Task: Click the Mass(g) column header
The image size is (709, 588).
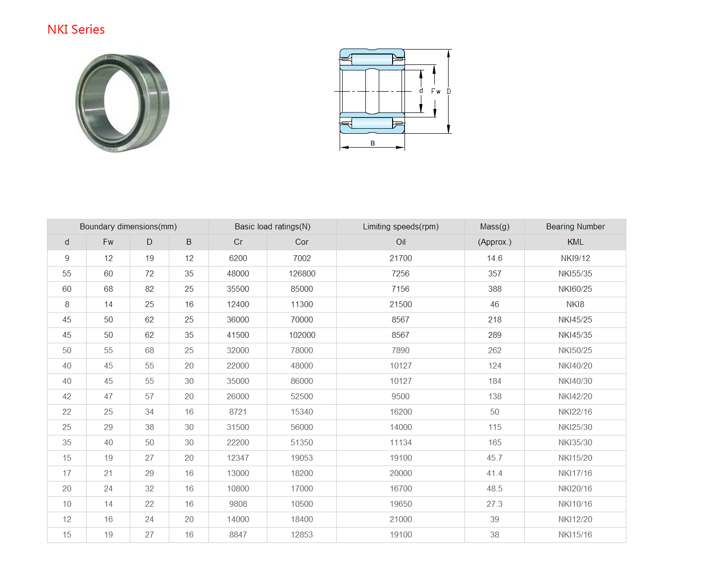Action: click(x=495, y=227)
